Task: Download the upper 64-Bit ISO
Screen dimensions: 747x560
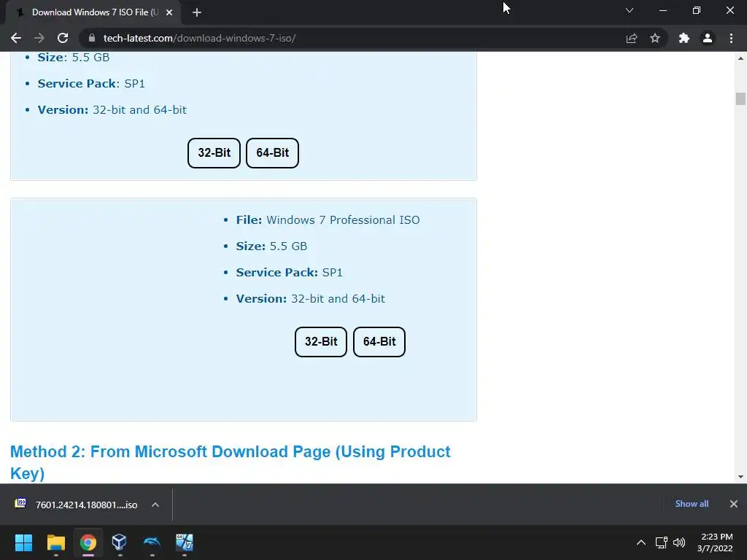Action: pos(273,153)
